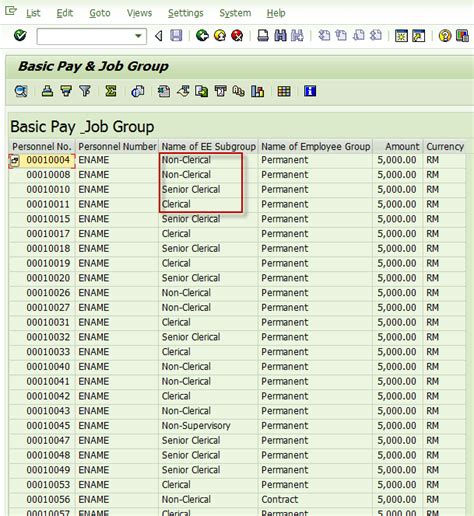Image resolution: width=474 pixels, height=516 pixels.
Task: Click the Print icon in standard toolbar
Action: (263, 35)
